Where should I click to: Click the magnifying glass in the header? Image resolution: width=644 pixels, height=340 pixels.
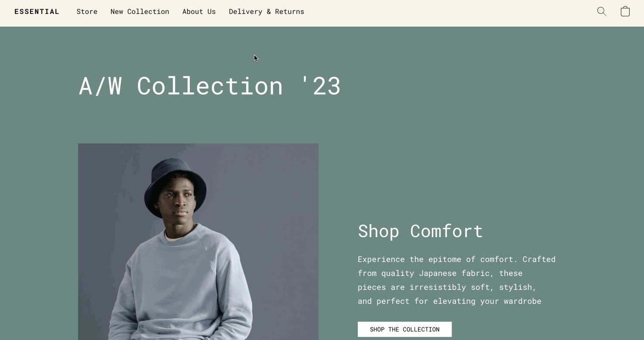coord(602,11)
